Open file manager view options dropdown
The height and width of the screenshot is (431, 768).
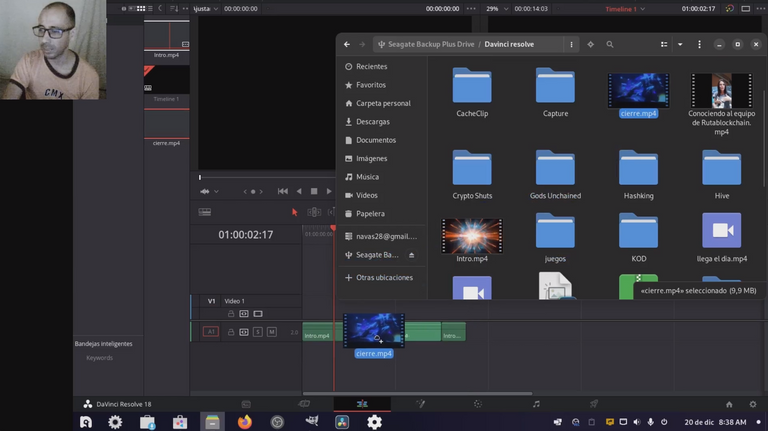point(680,45)
